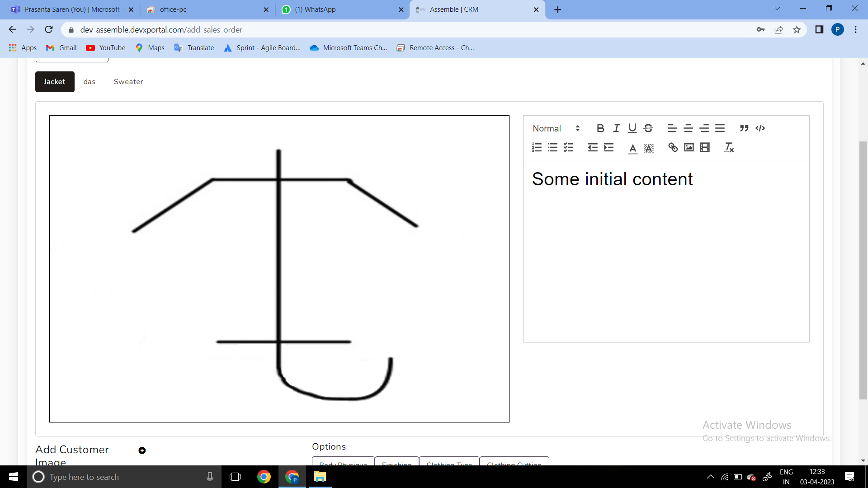Image resolution: width=868 pixels, height=488 pixels.
Task: Insert code block in editor
Action: coord(760,128)
